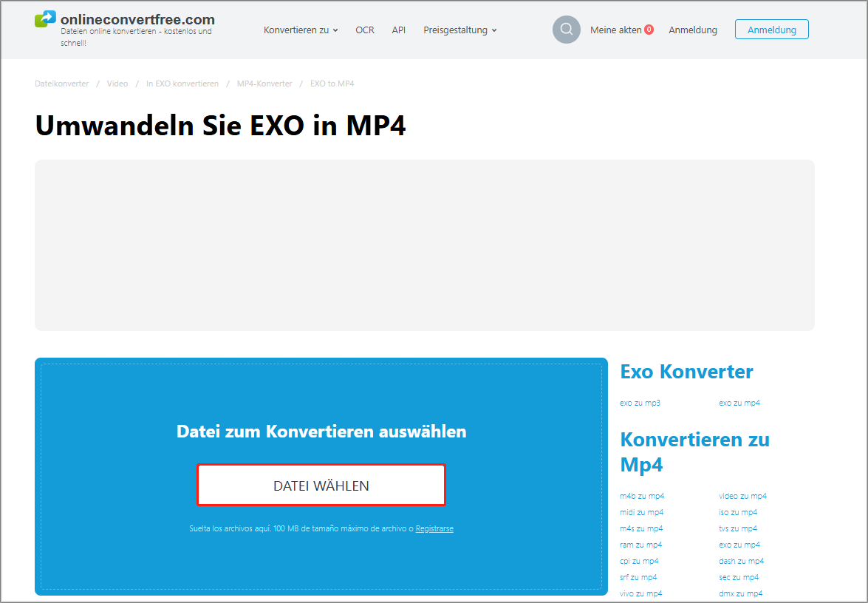Open the Registrarse link

(x=434, y=528)
